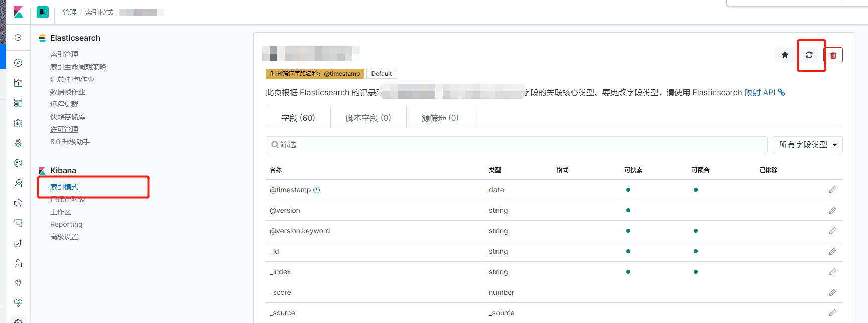The height and width of the screenshot is (323, 868).
Task: Edit the @timestamp field with pencil icon
Action: 833,190
